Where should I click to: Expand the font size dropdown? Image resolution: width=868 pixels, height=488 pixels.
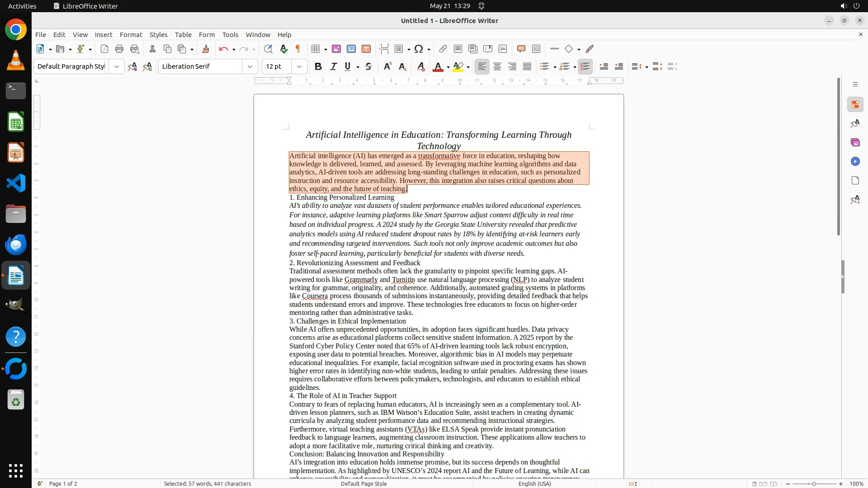point(299,66)
